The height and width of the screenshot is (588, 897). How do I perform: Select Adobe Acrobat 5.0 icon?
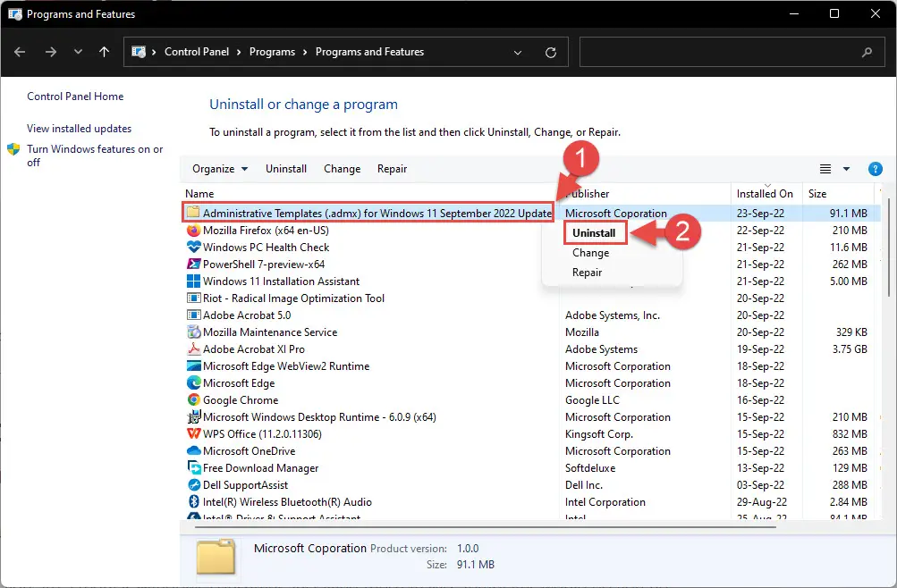click(x=193, y=315)
